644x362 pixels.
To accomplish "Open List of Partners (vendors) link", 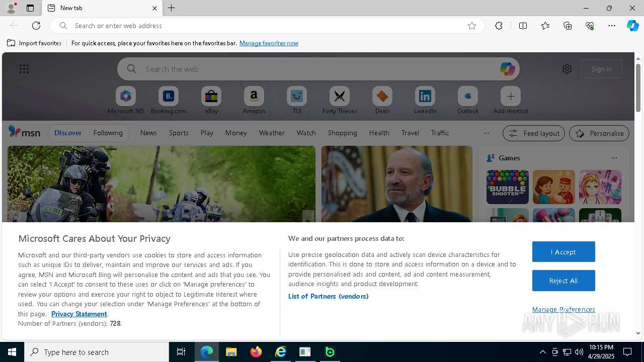I will 328,296.
